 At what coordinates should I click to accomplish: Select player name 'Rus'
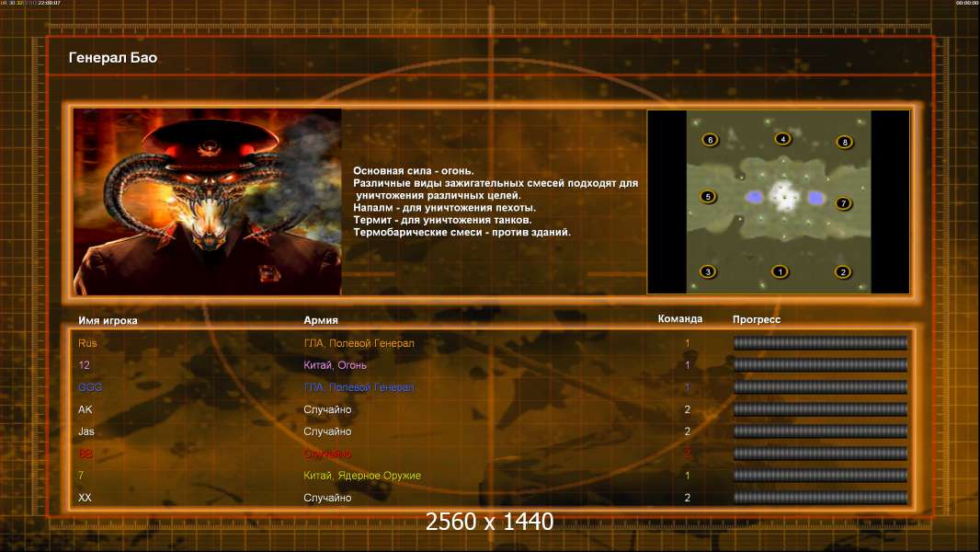tap(87, 343)
